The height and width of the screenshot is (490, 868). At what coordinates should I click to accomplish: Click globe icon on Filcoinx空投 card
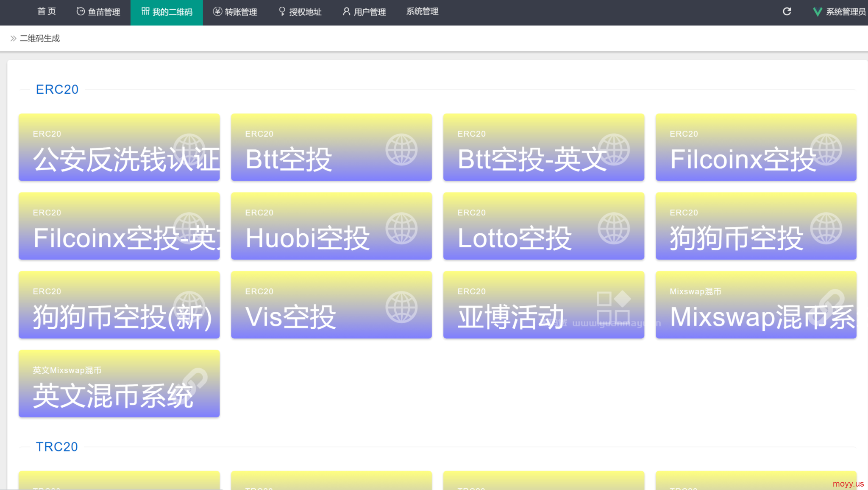pyautogui.click(x=826, y=149)
